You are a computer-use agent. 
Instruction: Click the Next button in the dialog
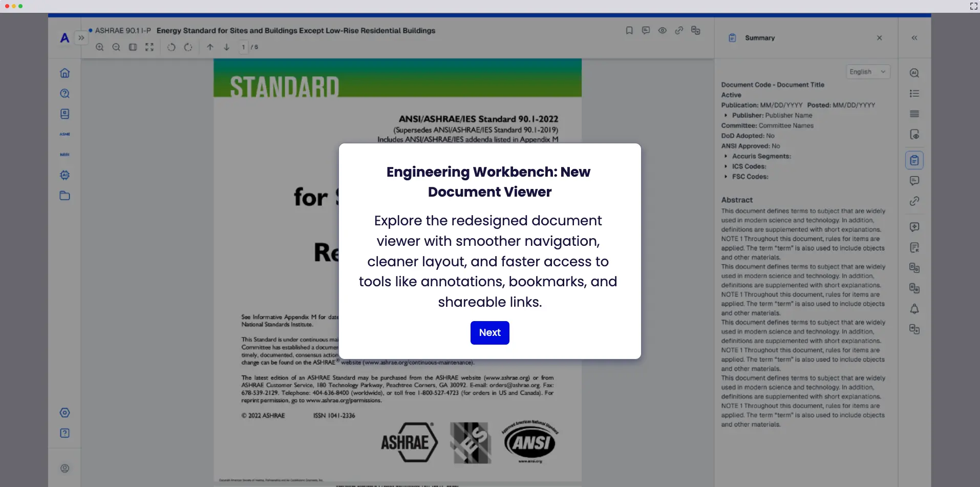coord(489,332)
